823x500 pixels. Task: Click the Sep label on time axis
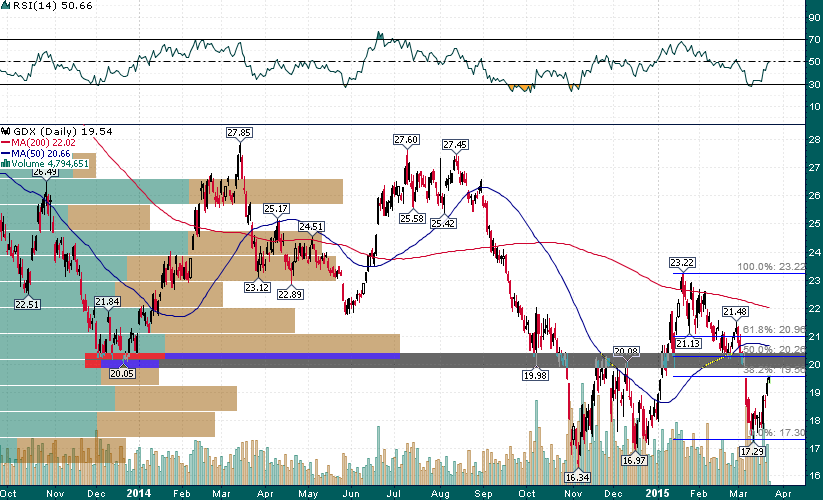coord(483,494)
